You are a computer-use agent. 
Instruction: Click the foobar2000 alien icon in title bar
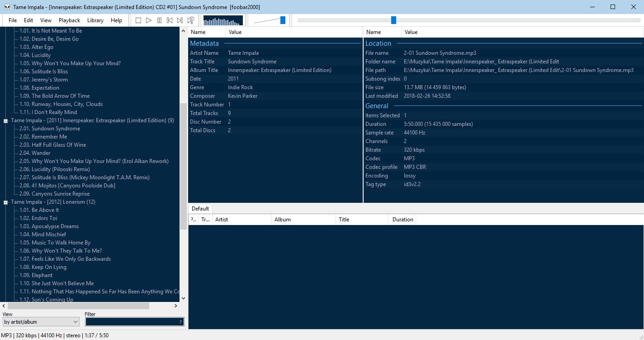click(7, 7)
